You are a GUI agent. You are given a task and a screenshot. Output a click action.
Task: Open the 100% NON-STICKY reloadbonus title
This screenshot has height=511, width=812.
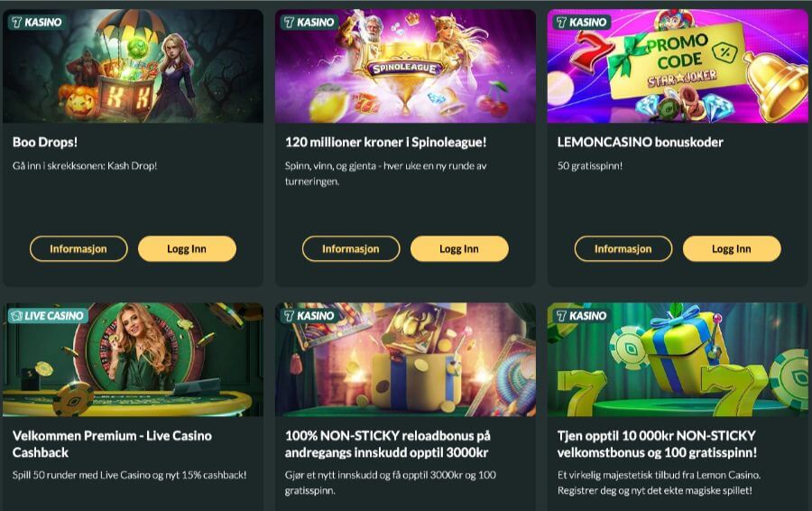(x=388, y=444)
